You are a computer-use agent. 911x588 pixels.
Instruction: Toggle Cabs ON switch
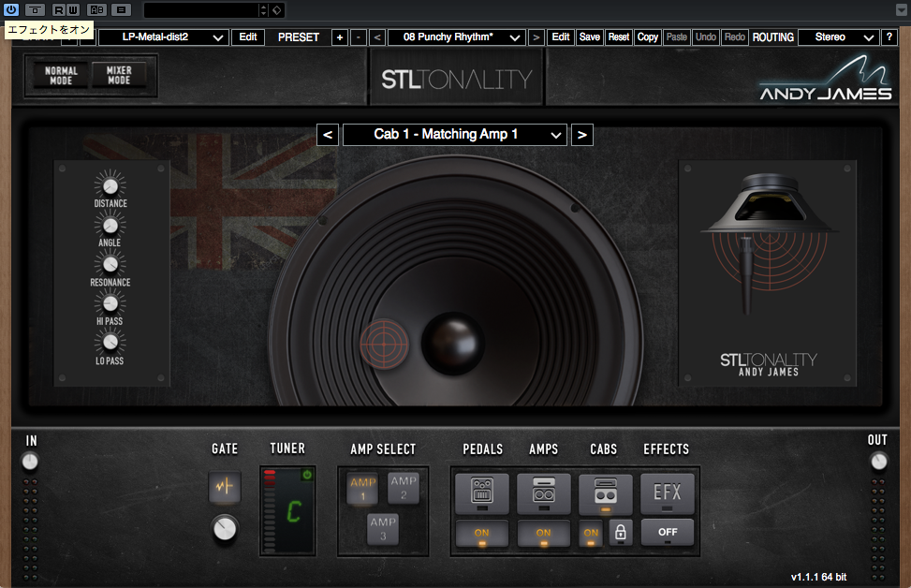(591, 534)
